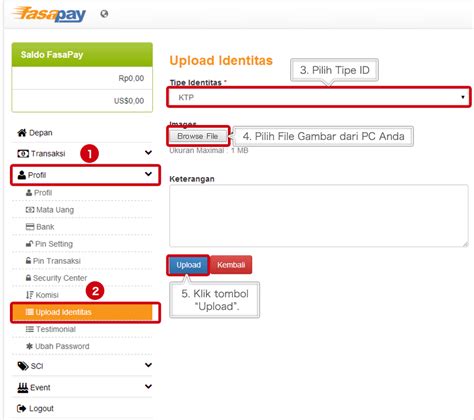The image size is (474, 420).
Task: Log out via Logout link
Action: pyautogui.click(x=82, y=408)
